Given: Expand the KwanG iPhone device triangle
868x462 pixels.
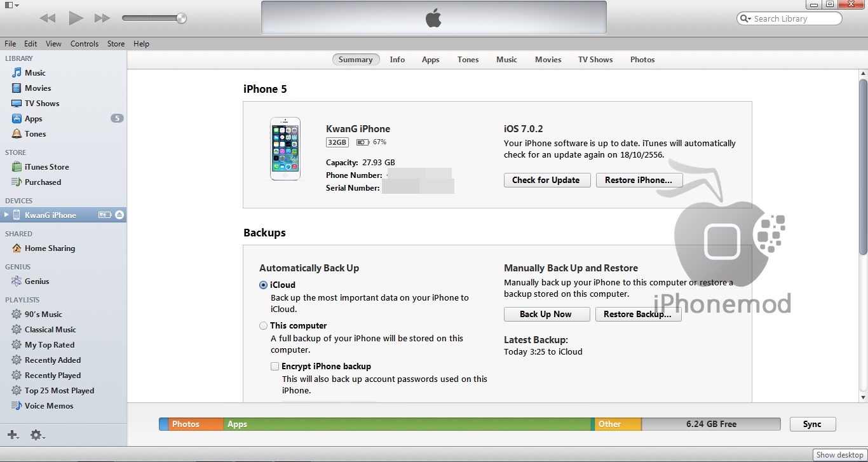Looking at the screenshot, I should [x=7, y=215].
